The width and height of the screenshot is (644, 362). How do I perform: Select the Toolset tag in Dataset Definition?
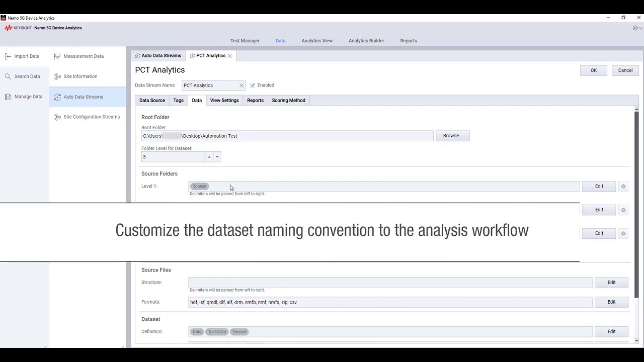point(239,332)
